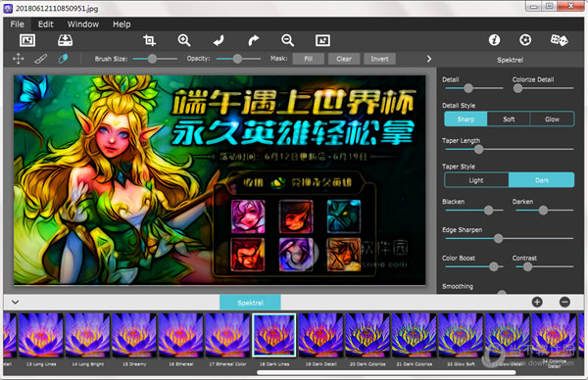Choose Glow detail style
This screenshot has height=380, width=588.
pos(552,119)
